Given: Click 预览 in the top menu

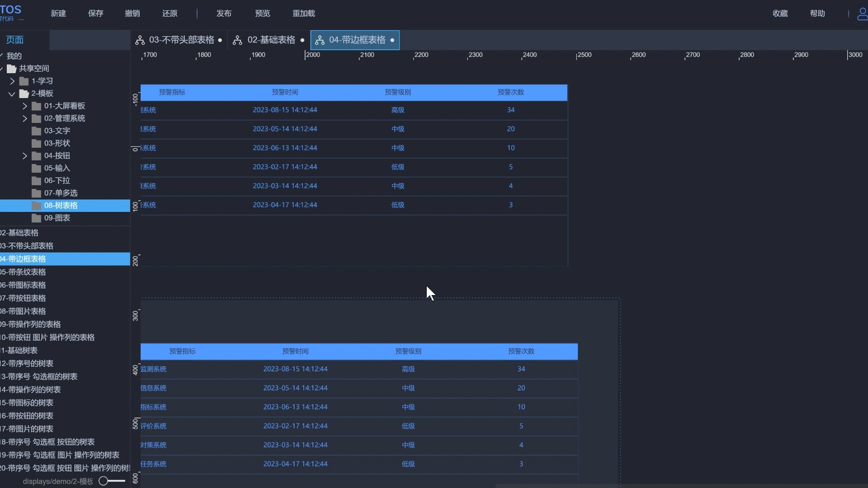Looking at the screenshot, I should [263, 14].
